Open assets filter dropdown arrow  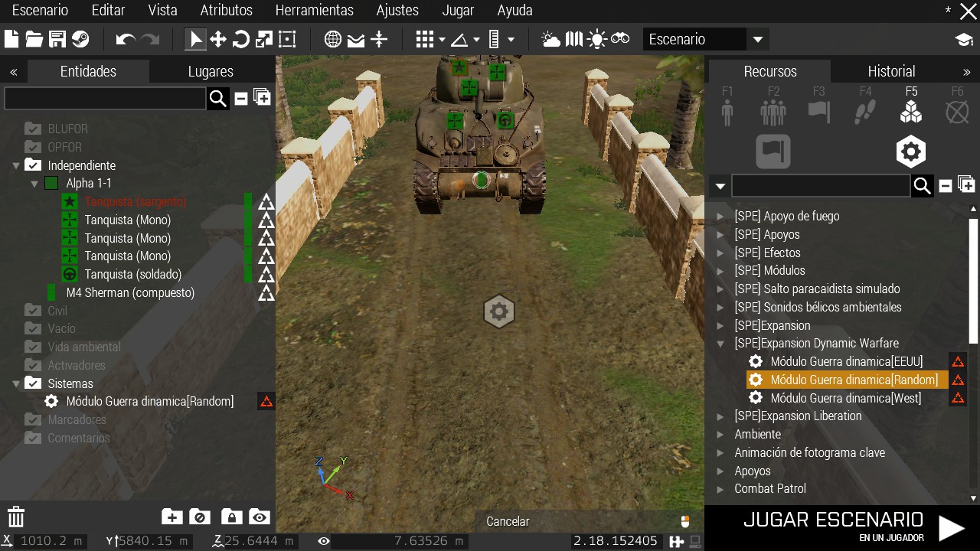[x=719, y=186]
